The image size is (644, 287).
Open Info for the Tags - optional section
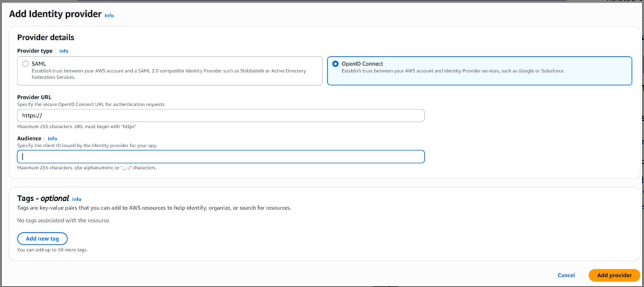76,199
